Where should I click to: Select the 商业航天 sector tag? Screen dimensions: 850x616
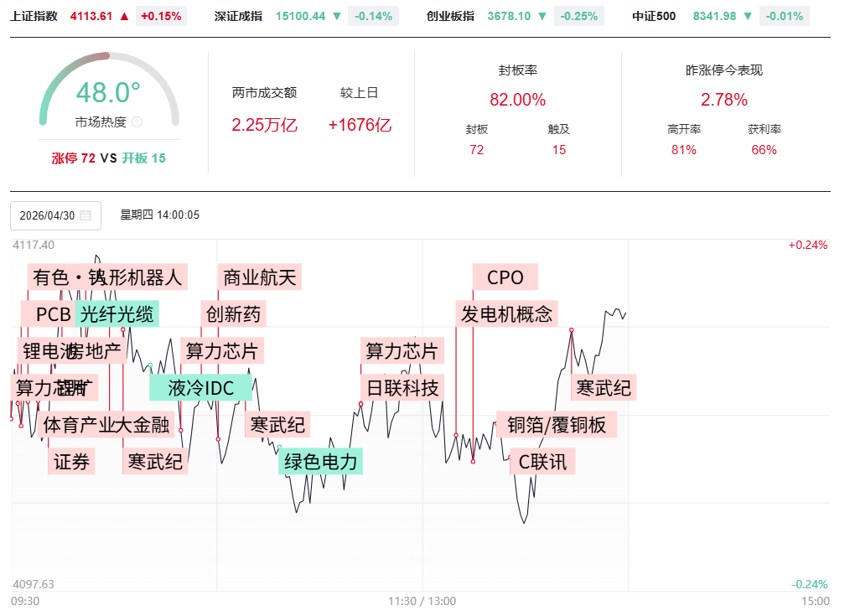[259, 277]
